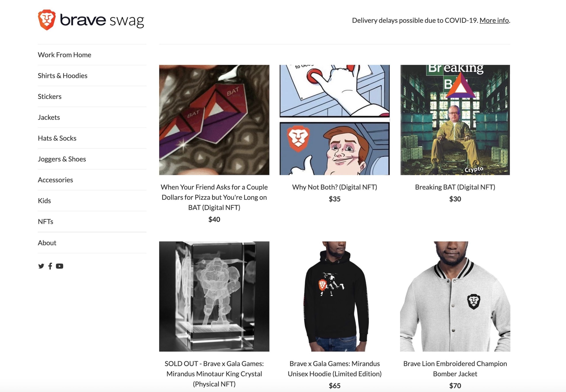Open the Breaking BAT NFT image
Image resolution: width=566 pixels, height=392 pixels.
[x=455, y=120]
